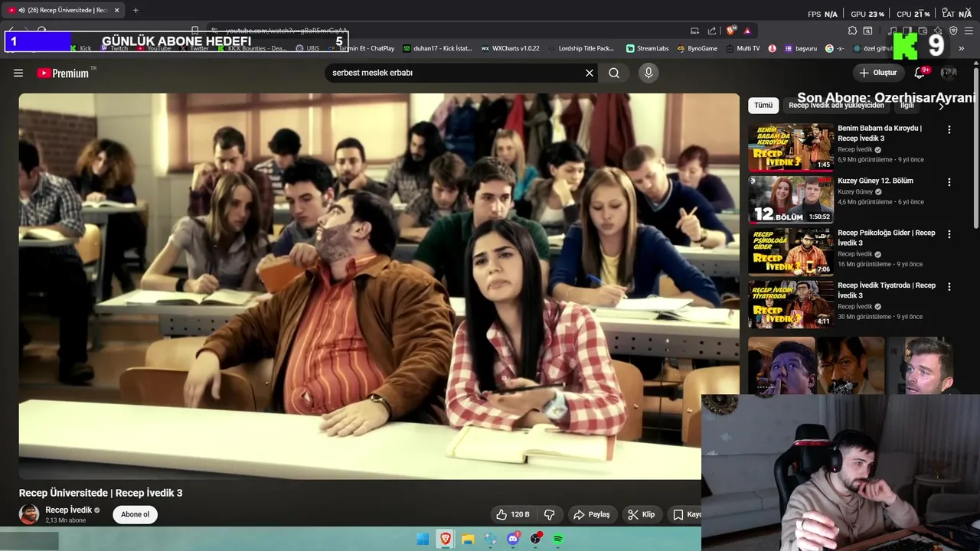This screenshot has width=980, height=551.
Task: Open the ByhoGame bookmark
Action: (697, 48)
